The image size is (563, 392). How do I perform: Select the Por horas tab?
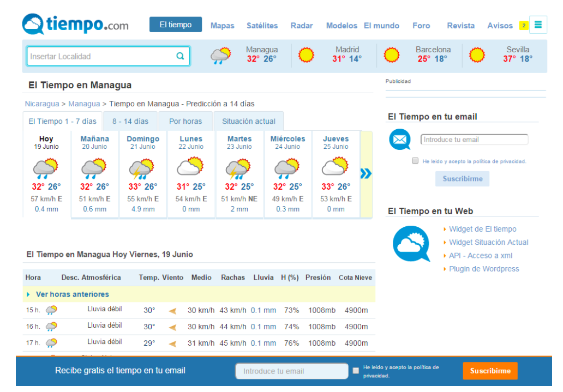coord(185,121)
